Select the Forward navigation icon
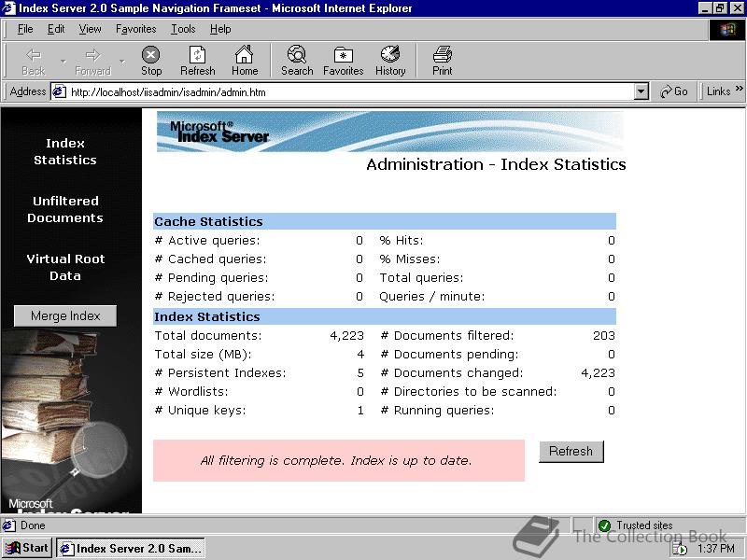 click(91, 59)
